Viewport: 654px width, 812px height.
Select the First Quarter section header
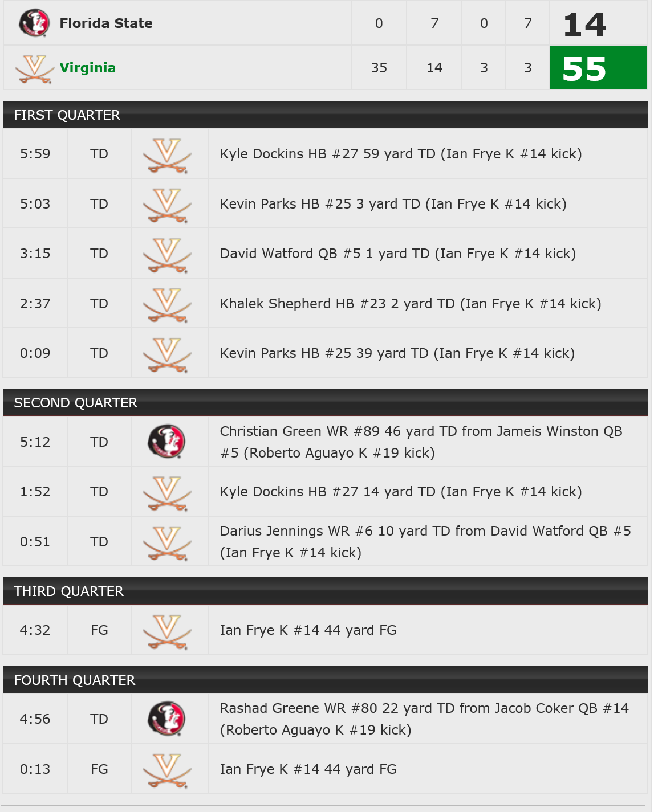325,115
